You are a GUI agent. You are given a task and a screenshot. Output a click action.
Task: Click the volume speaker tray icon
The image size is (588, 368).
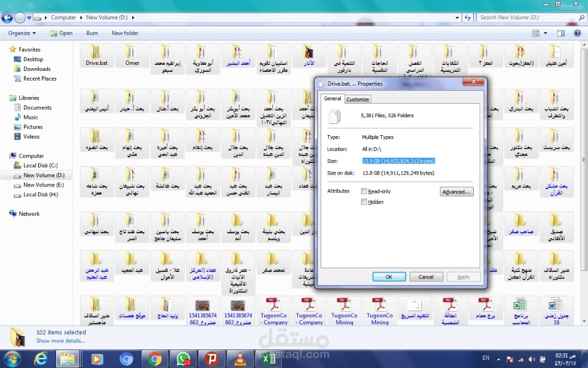coord(531,359)
